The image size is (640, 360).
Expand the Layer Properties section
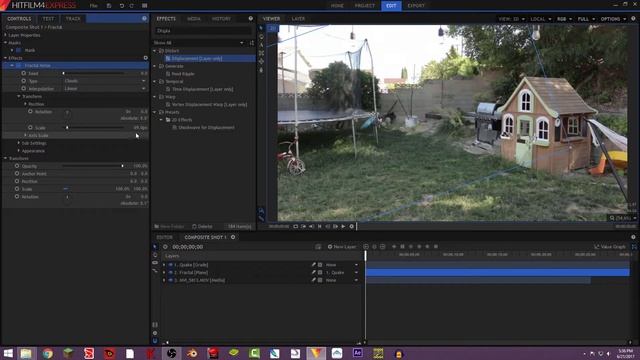click(5, 35)
